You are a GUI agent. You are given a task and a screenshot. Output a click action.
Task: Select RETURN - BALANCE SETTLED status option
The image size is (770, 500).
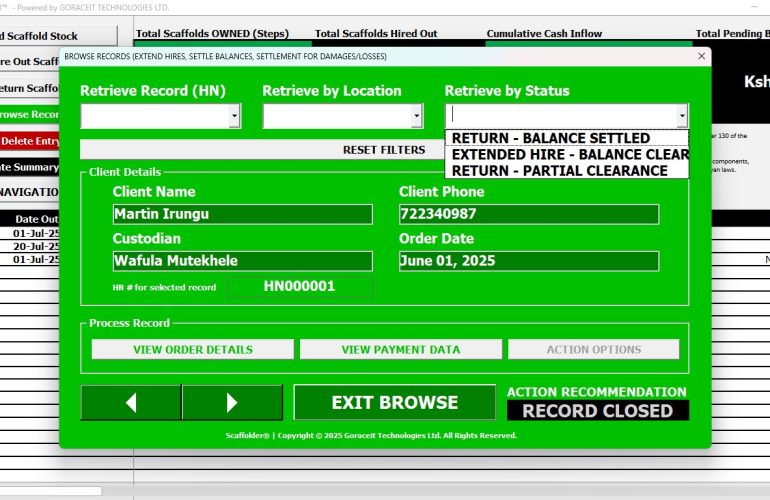point(550,138)
